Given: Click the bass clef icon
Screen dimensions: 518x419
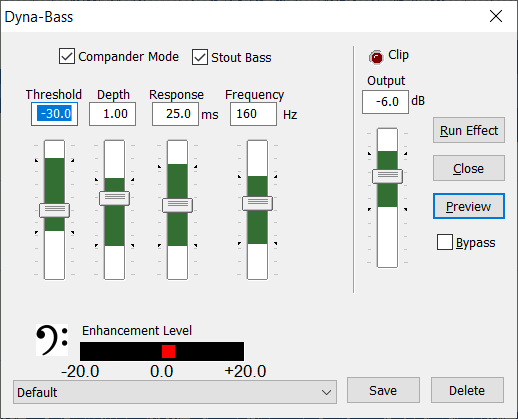Looking at the screenshot, I should click(x=52, y=340).
